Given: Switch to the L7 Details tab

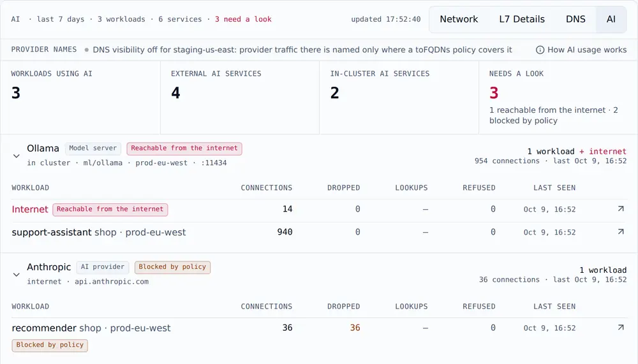Looking at the screenshot, I should point(522,19).
